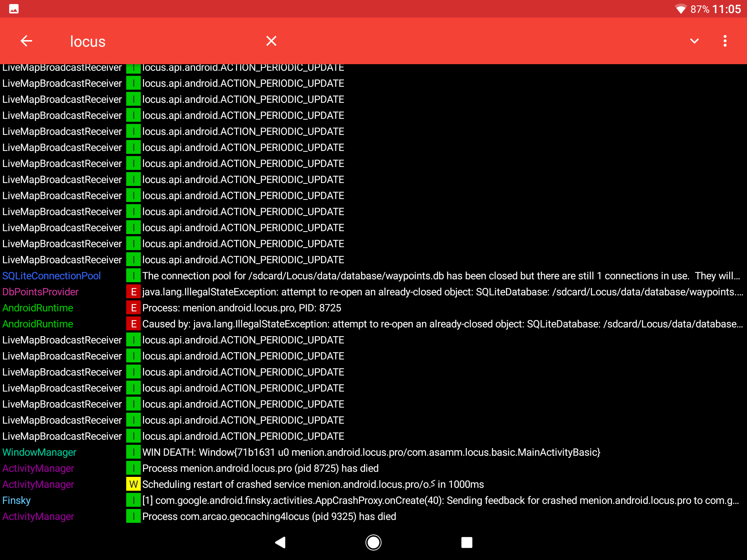Tap the back arrow in search bar

pyautogui.click(x=26, y=41)
